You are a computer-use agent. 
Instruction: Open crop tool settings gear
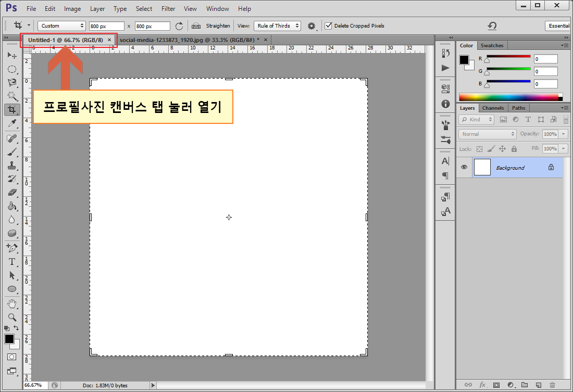pyautogui.click(x=312, y=26)
